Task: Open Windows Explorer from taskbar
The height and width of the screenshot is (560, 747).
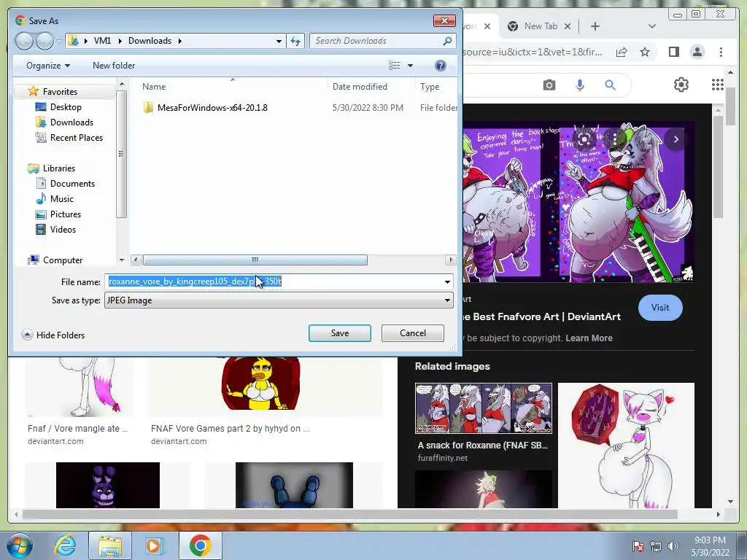Action: click(109, 545)
